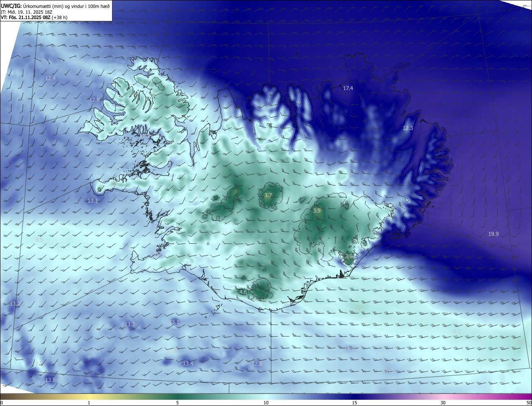
Task: Select the valid time 'VT: Fös. 21.11.2025 08Z'
Action: [x=26, y=17]
